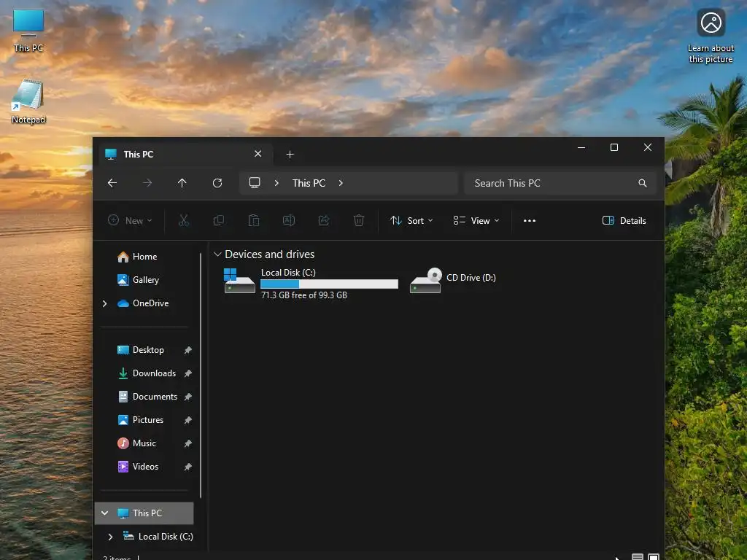Click This PC in the address bar
The width and height of the screenshot is (747, 560).
click(x=309, y=183)
